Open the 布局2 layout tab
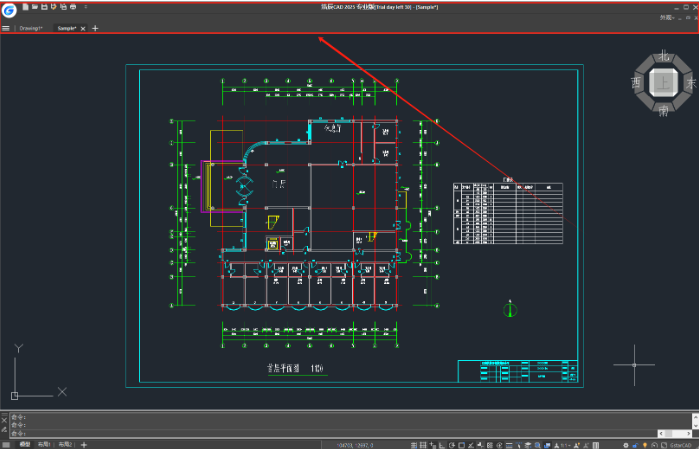 [65, 443]
